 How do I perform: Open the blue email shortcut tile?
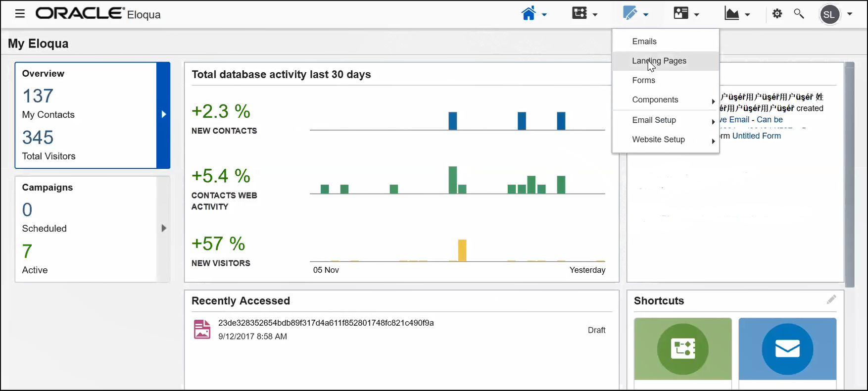coord(787,349)
